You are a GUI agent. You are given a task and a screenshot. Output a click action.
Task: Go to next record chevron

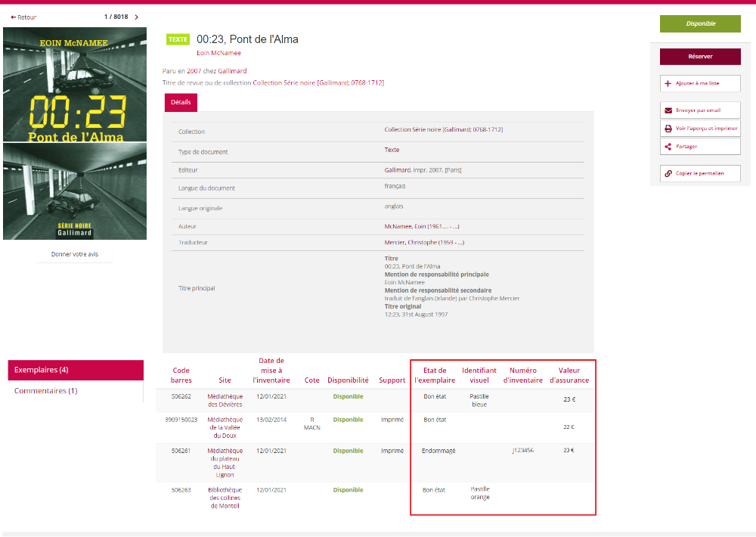(x=137, y=17)
